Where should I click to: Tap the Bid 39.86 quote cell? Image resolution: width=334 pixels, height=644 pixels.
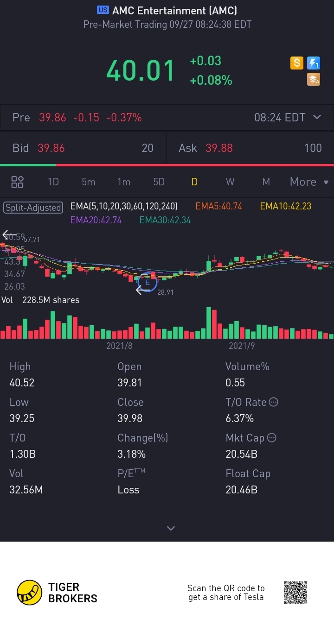[83, 148]
